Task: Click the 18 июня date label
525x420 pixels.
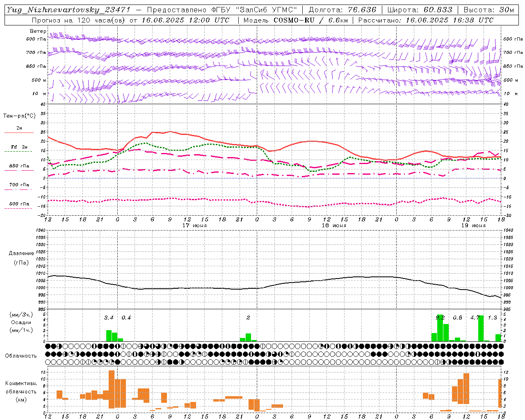Action: tap(334, 226)
